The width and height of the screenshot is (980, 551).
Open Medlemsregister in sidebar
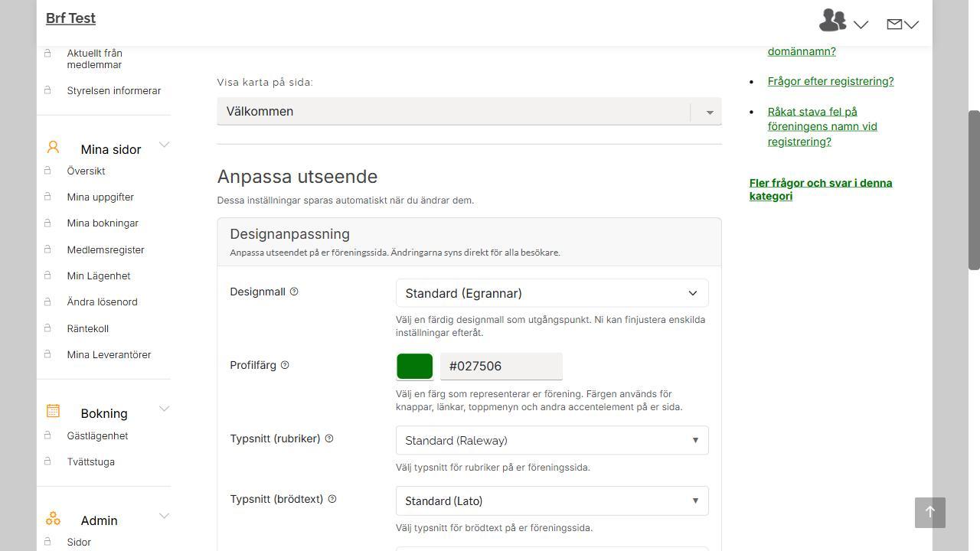point(106,249)
